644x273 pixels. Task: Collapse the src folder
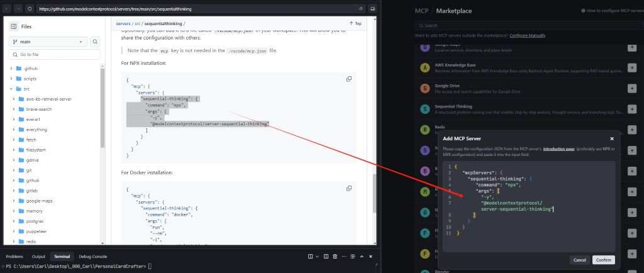[x=11, y=89]
